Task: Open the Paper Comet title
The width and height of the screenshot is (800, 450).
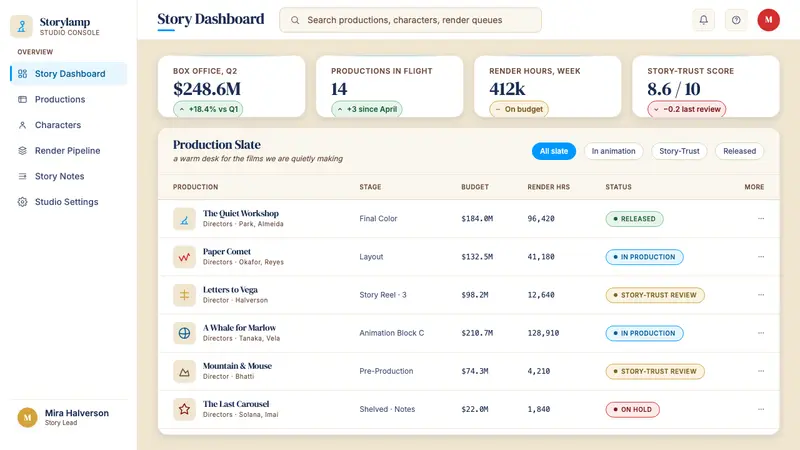Action: click(227, 252)
